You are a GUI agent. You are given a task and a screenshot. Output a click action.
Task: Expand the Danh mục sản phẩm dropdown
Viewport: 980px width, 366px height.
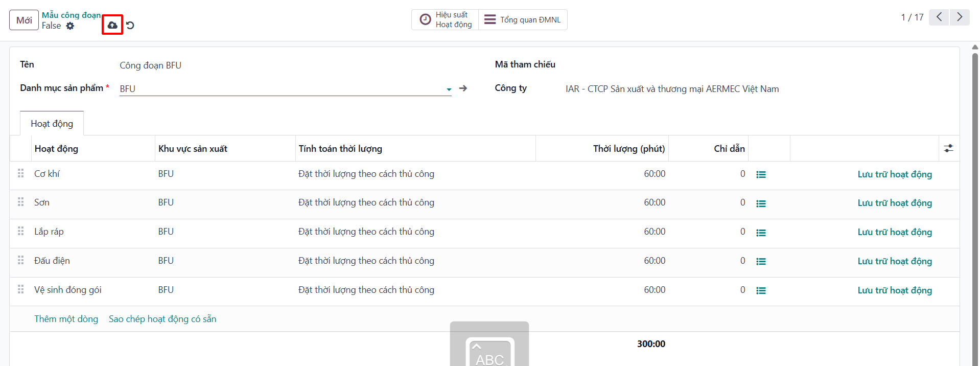pyautogui.click(x=449, y=89)
